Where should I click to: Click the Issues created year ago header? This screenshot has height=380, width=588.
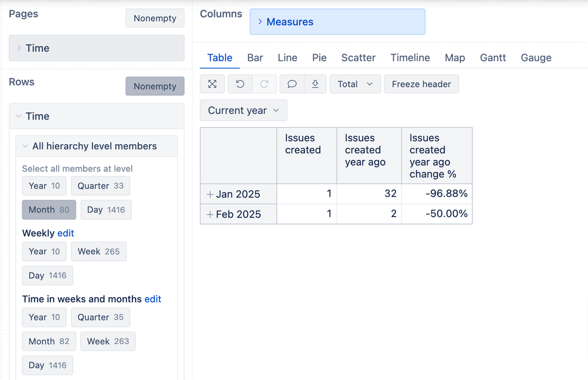coord(369,155)
